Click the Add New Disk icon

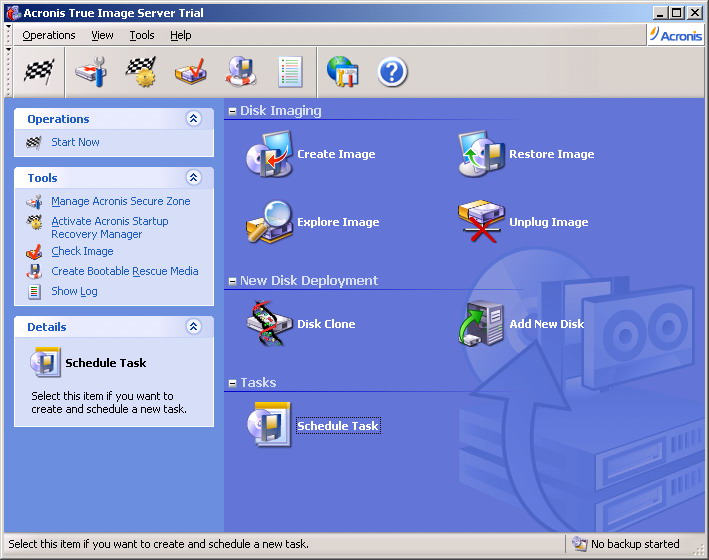pos(482,324)
